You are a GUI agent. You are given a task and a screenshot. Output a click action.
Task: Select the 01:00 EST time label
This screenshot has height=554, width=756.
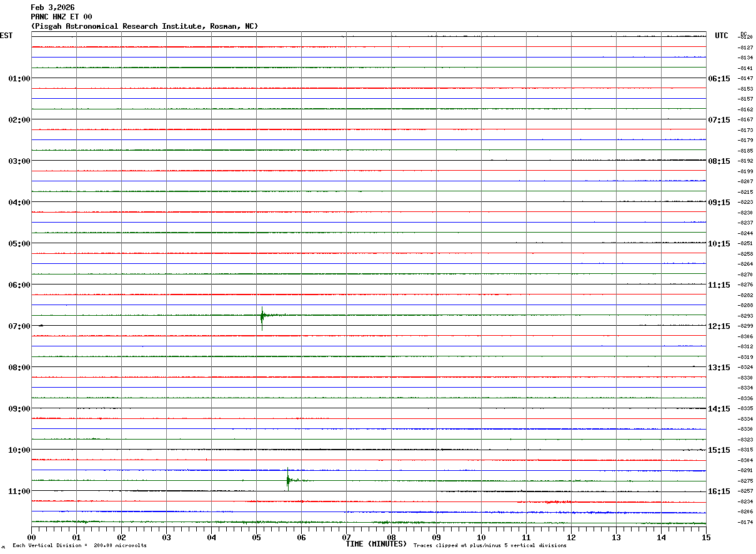coord(19,79)
